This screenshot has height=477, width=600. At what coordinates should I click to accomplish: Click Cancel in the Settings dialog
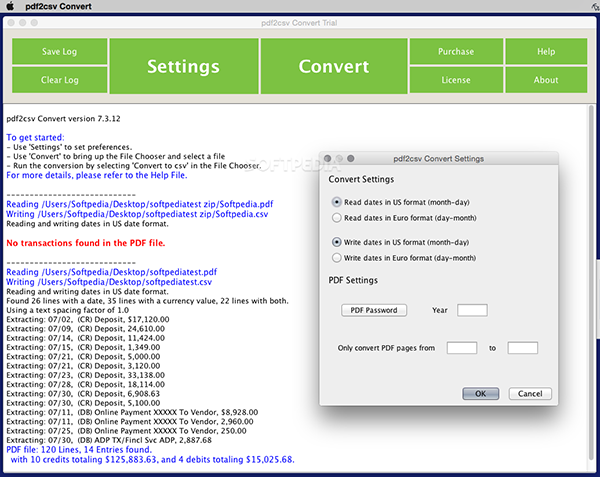pos(530,394)
